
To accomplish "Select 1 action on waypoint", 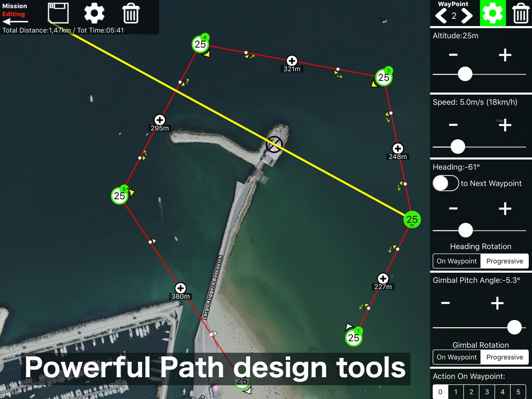I will click(456, 392).
